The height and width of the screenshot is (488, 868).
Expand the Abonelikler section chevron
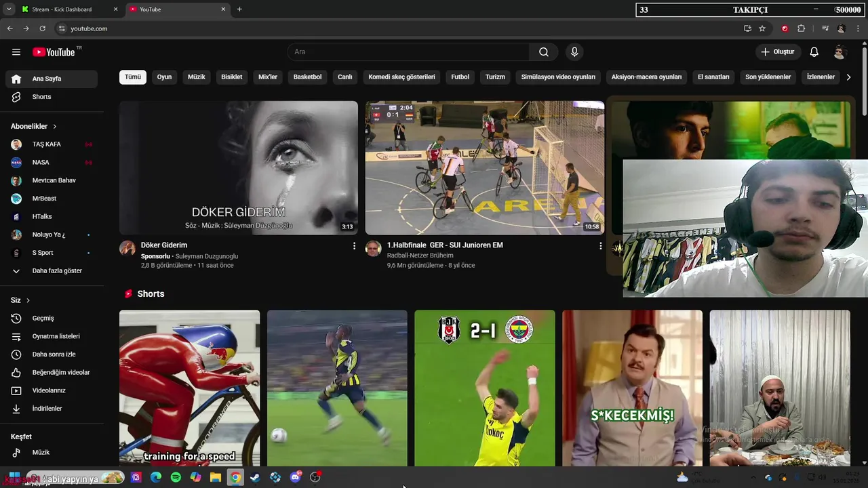pos(55,127)
